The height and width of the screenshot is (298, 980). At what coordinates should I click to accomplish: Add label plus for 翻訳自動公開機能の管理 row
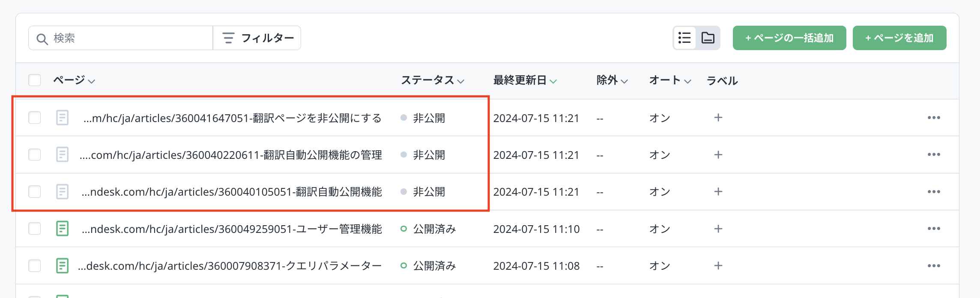[718, 155]
